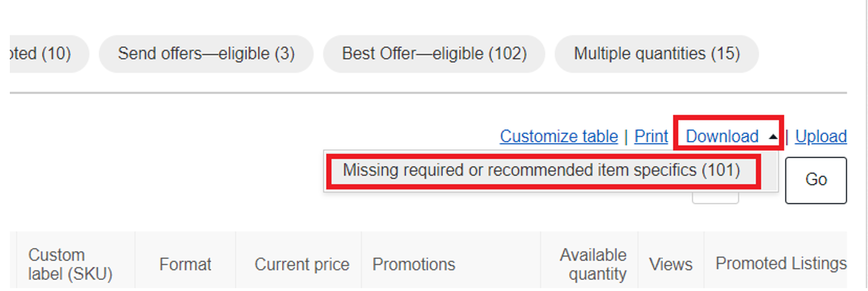Open the Download link menu
The height and width of the screenshot is (291, 868).
pyautogui.click(x=722, y=136)
